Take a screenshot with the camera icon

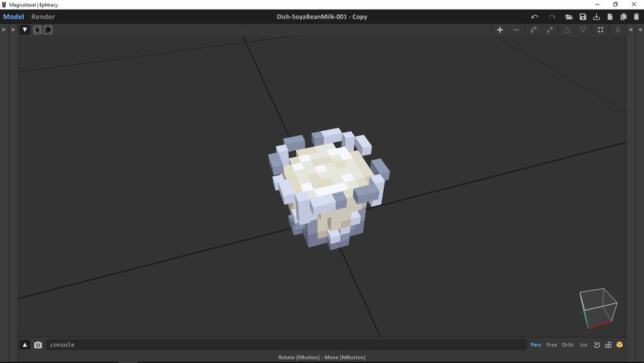click(x=38, y=345)
